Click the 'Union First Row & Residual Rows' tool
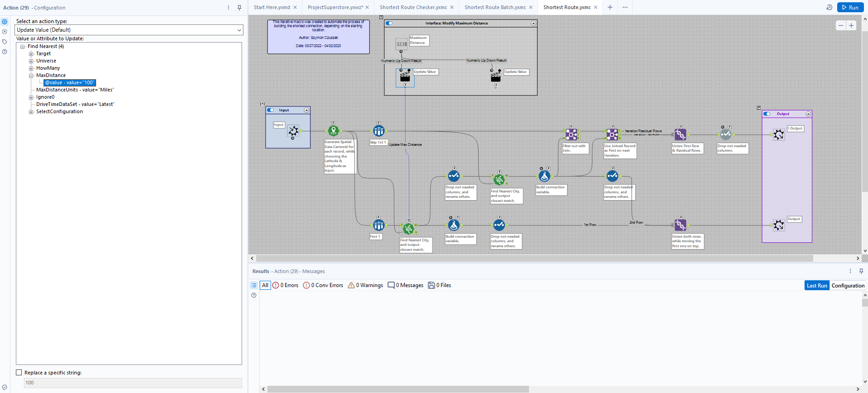The height and width of the screenshot is (393, 868). tap(680, 134)
